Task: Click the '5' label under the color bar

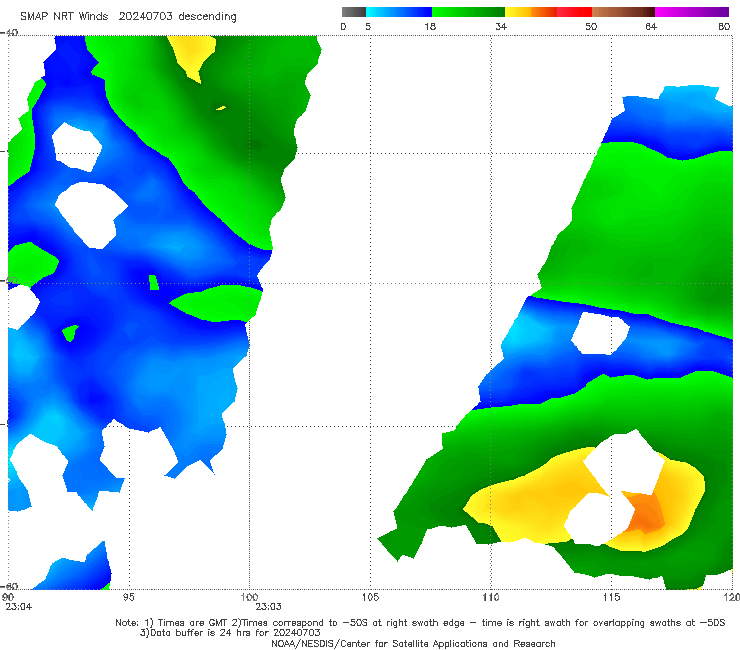Action: coord(368,27)
